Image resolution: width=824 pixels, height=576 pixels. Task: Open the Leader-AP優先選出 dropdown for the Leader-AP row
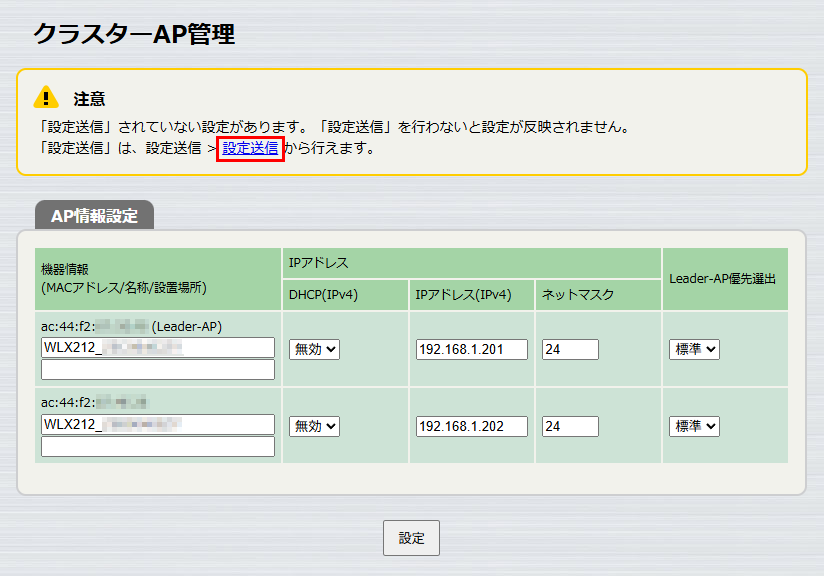(x=694, y=347)
